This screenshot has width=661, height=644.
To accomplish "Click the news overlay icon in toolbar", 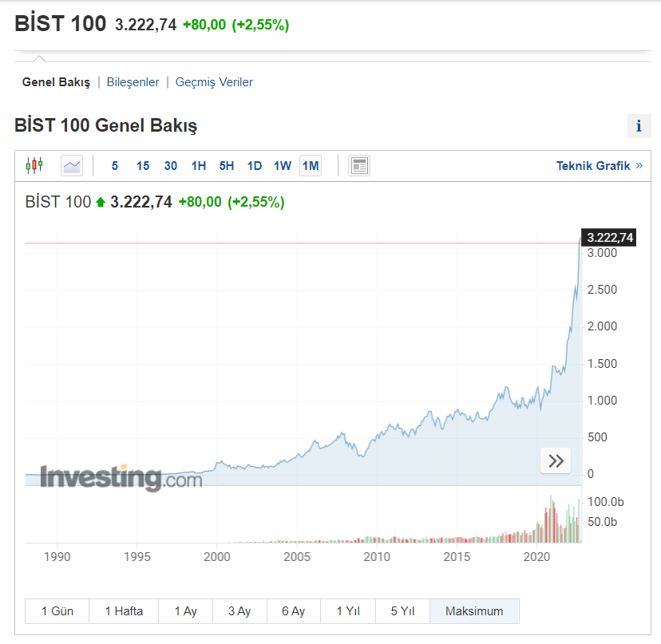I will point(359,166).
